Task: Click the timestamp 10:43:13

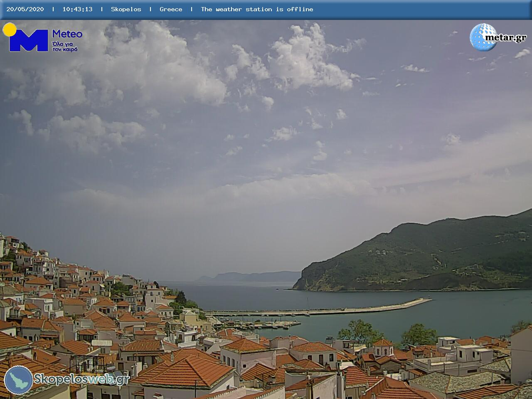Action: [x=77, y=9]
